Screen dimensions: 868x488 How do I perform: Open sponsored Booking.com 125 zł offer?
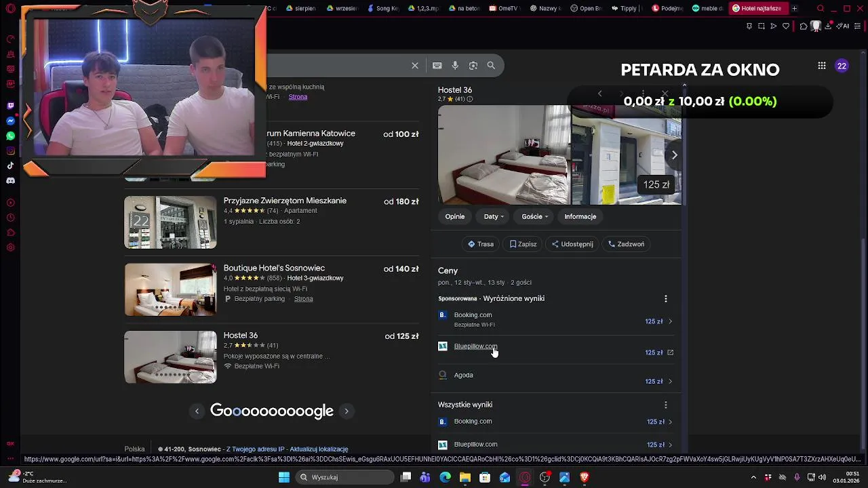click(556, 319)
